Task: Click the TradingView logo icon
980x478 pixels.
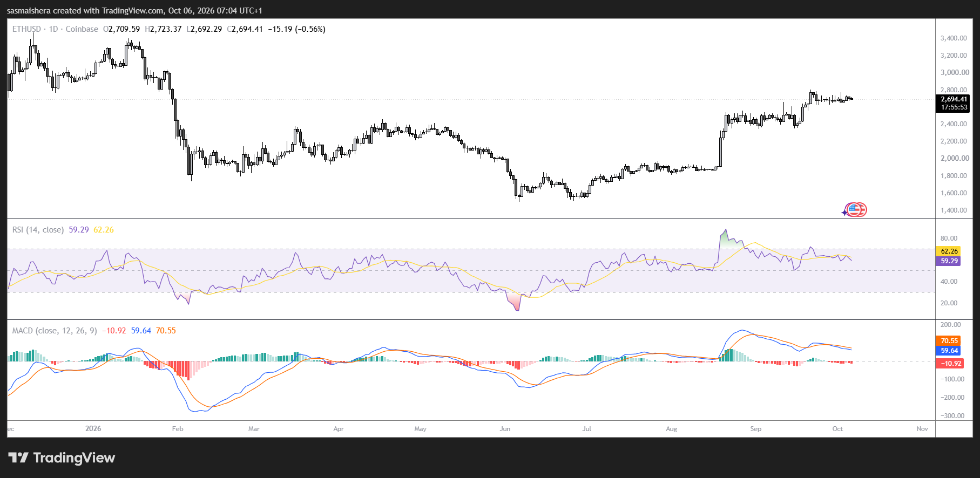Action: tap(18, 458)
